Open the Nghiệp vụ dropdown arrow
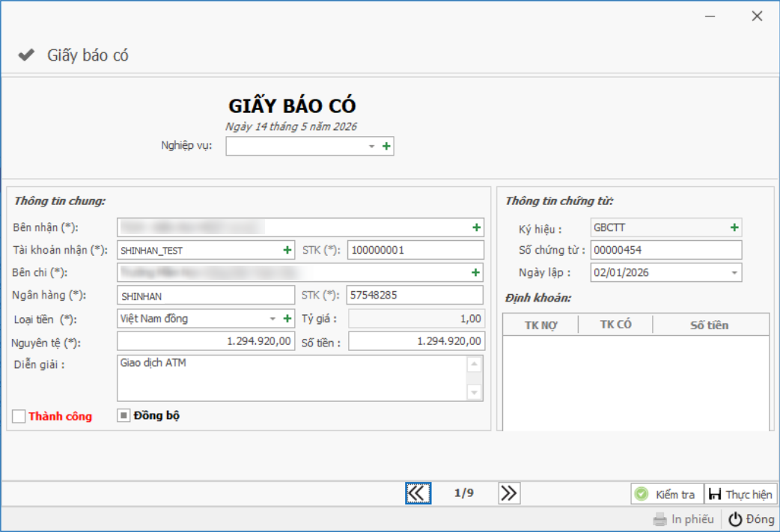Viewport: 780px width, 532px height. (371, 146)
